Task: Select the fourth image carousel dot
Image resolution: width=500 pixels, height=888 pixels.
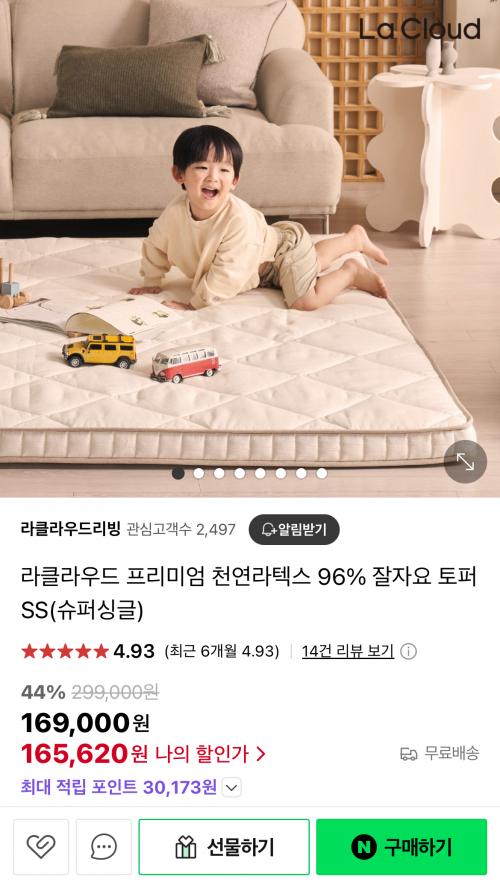Action: pos(240,473)
